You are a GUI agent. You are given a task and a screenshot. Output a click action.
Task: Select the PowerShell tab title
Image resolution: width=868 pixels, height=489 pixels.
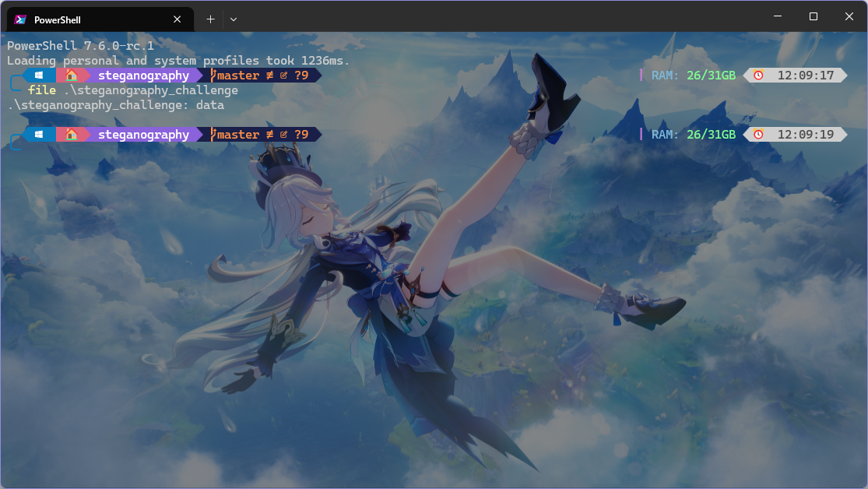[x=58, y=19]
